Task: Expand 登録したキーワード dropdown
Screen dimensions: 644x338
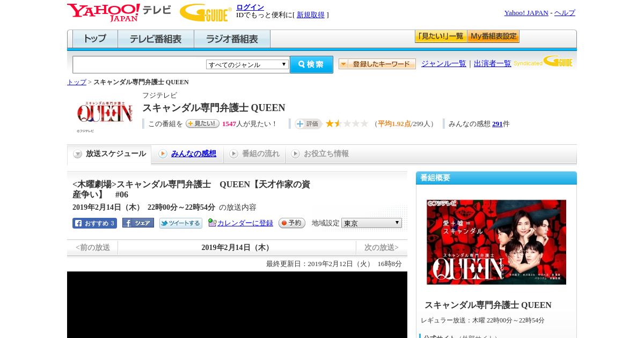Action: point(377,64)
